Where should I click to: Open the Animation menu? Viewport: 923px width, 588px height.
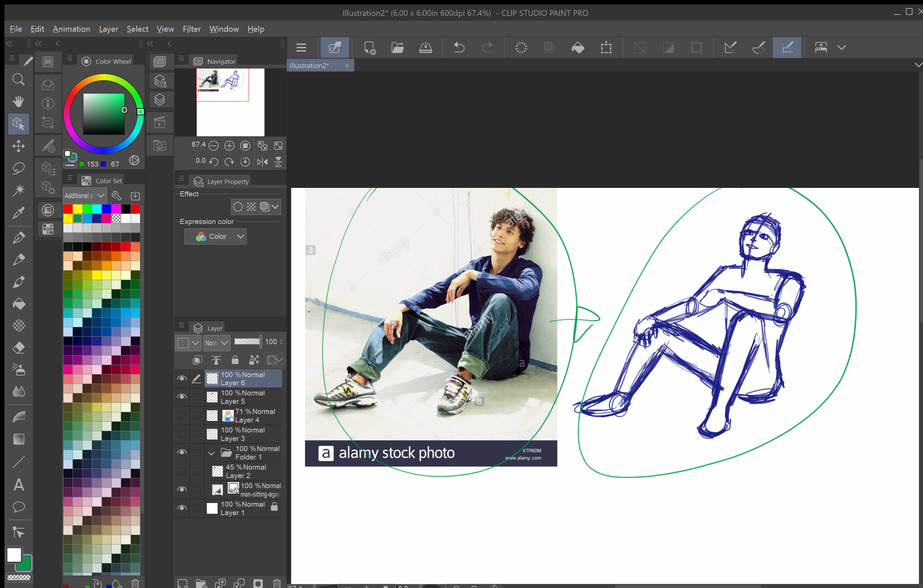click(x=71, y=28)
